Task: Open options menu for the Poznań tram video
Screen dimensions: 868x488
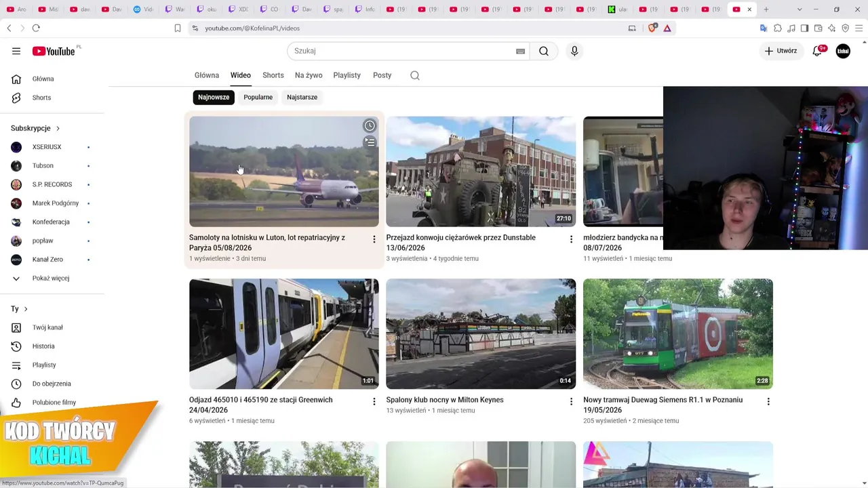Action: pos(768,402)
